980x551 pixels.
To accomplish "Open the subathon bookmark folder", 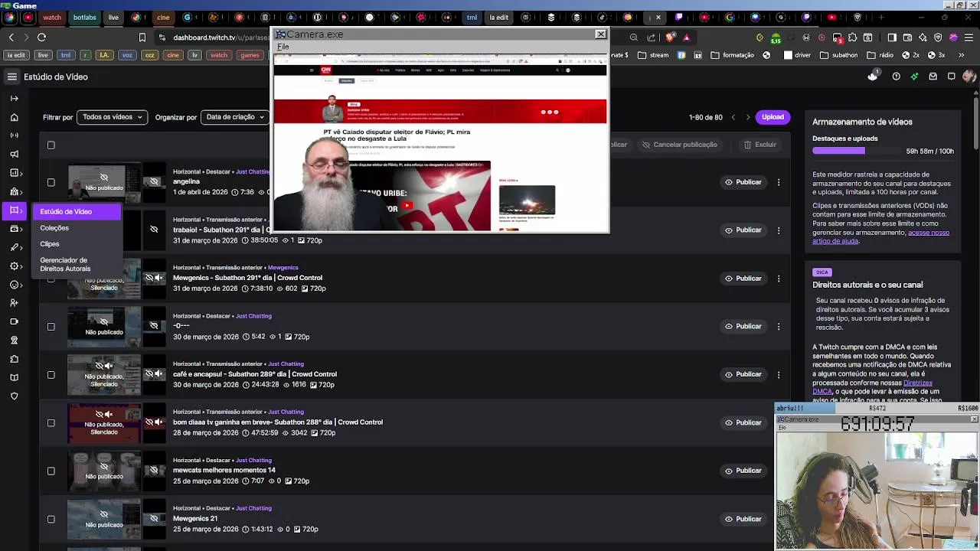I will click(839, 55).
